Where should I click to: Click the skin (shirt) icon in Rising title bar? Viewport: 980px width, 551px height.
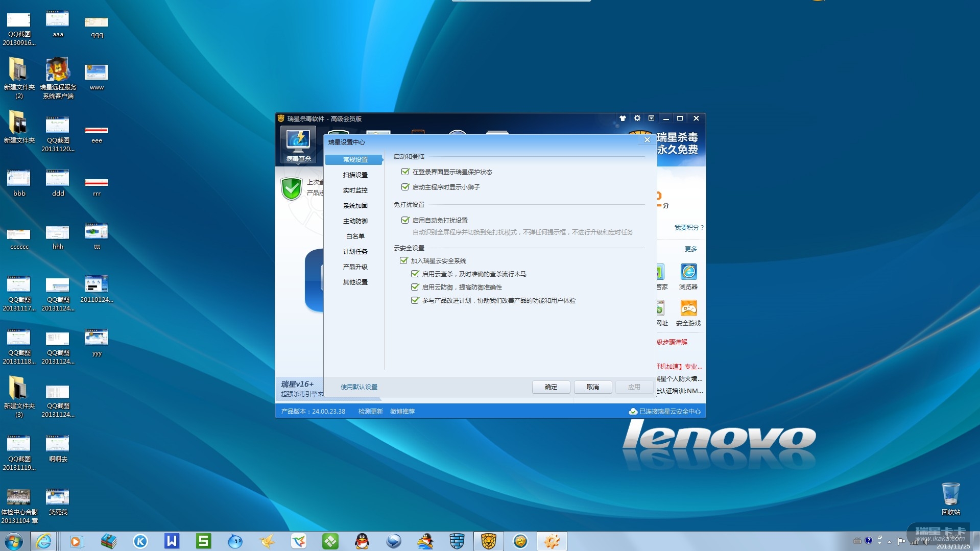[x=623, y=118]
